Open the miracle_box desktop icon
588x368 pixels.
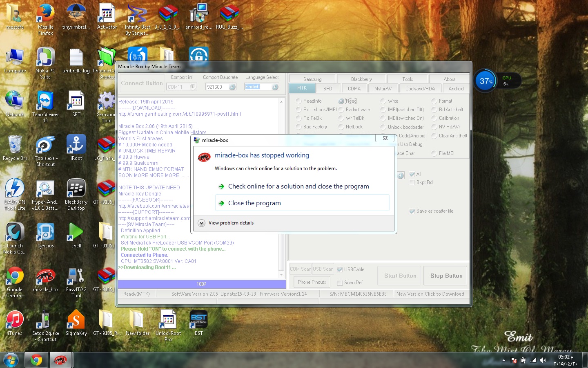pos(45,279)
